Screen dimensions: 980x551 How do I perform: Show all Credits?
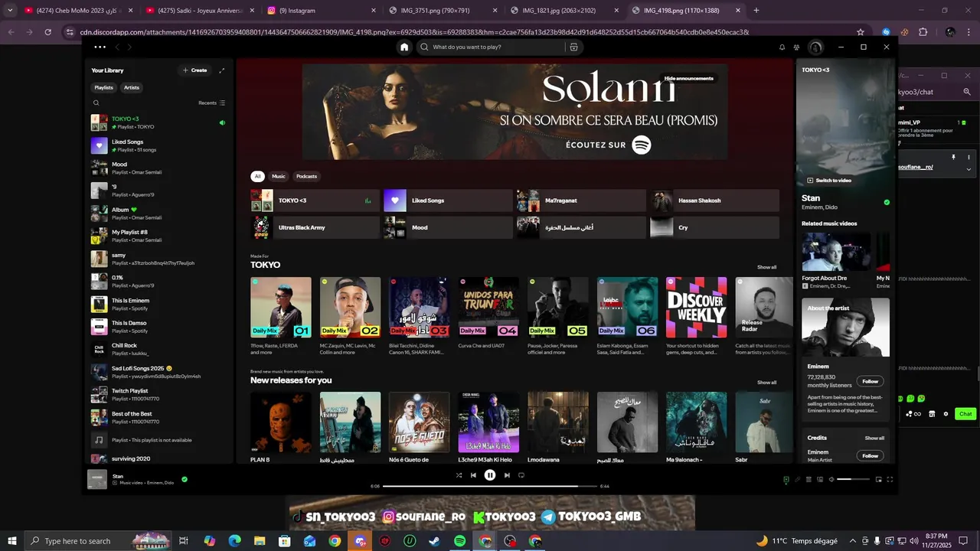click(874, 439)
